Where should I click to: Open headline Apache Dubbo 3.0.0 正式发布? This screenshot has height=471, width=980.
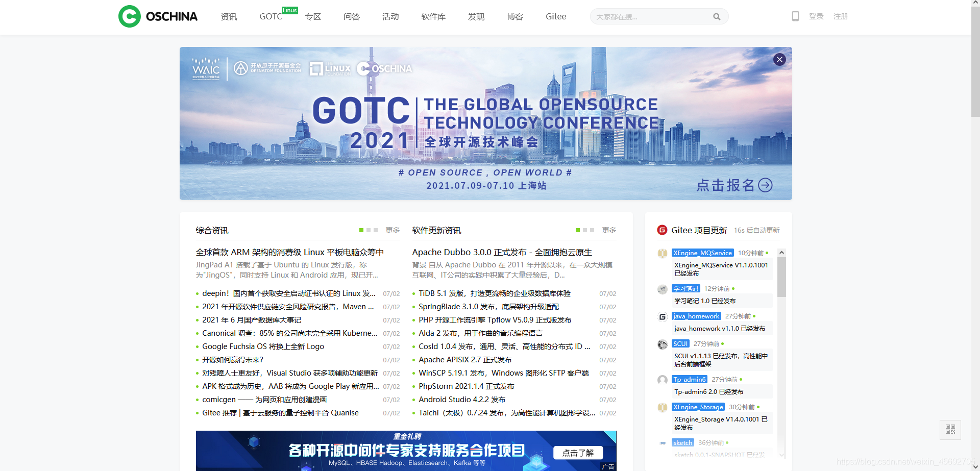pos(502,252)
